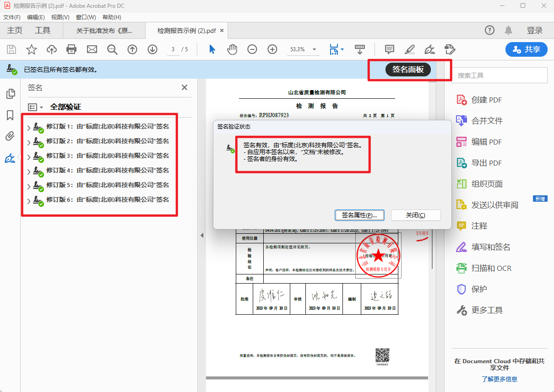This screenshot has width=554, height=392.
Task: Click the 签名属性(P)... button
Action: click(359, 215)
